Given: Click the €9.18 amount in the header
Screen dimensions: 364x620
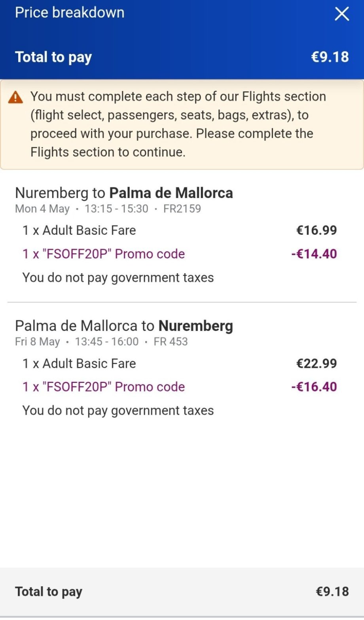Looking at the screenshot, I should point(330,57).
